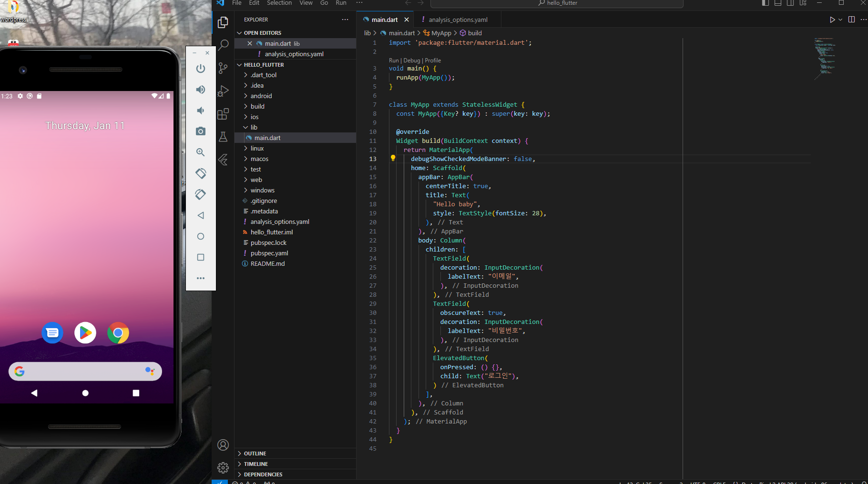Viewport: 868px width, 484px height.
Task: Split the editor to the right
Action: tap(851, 20)
